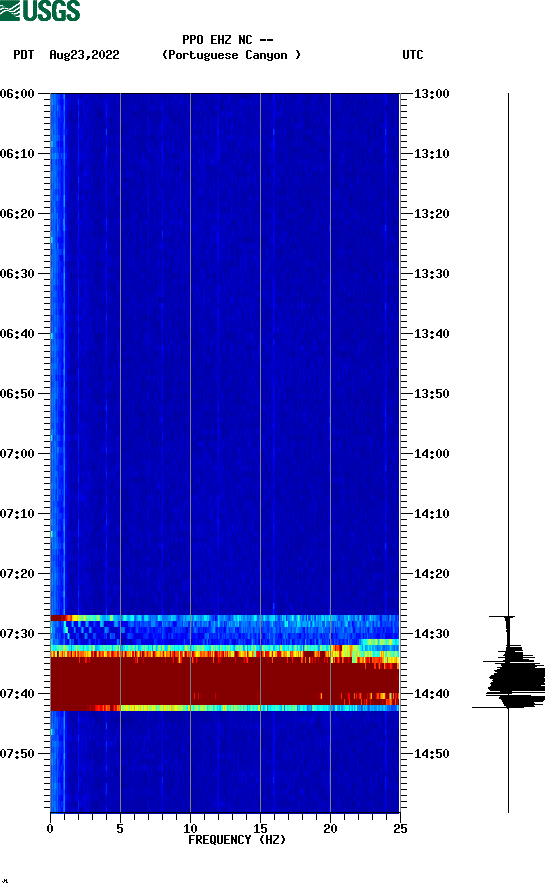Click the 07:30 PDT time label
This screenshot has width=552, height=892.
(x=18, y=634)
